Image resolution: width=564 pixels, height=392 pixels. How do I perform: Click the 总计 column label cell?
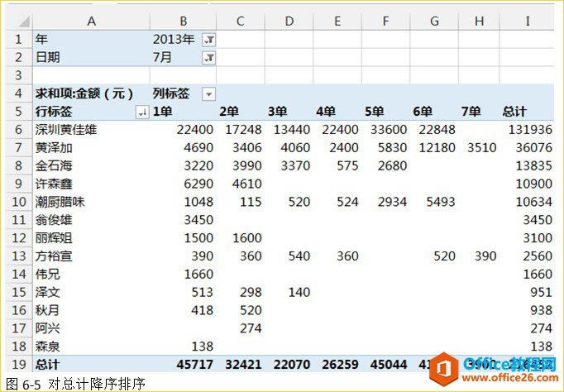[527, 112]
